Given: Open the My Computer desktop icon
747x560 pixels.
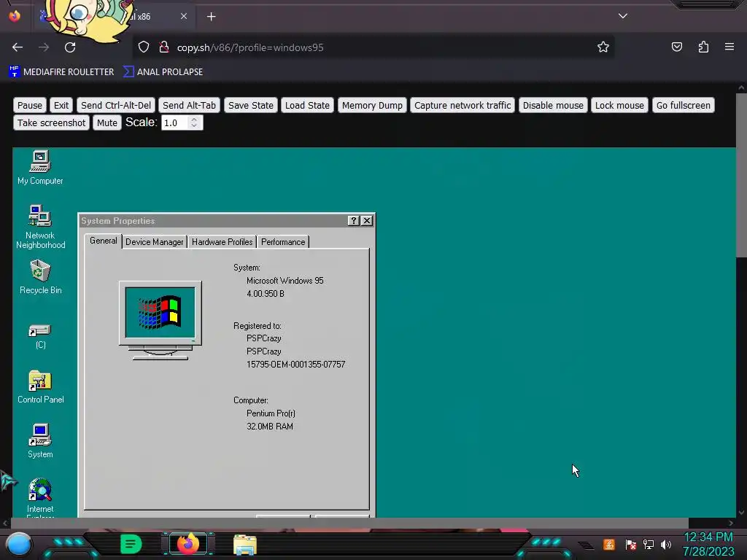Looking at the screenshot, I should (40, 167).
